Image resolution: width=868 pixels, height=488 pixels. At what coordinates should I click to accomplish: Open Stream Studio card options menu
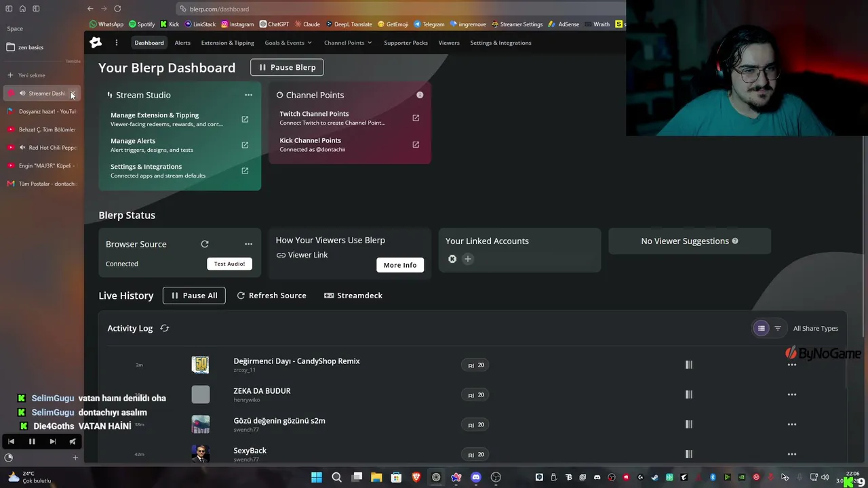(248, 95)
